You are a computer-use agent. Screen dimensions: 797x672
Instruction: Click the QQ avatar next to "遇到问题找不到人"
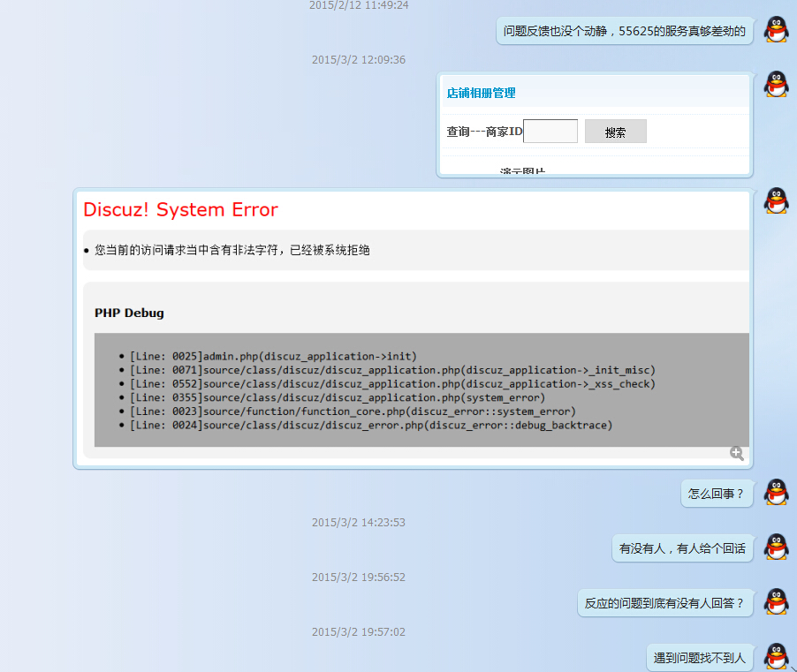[x=775, y=657]
